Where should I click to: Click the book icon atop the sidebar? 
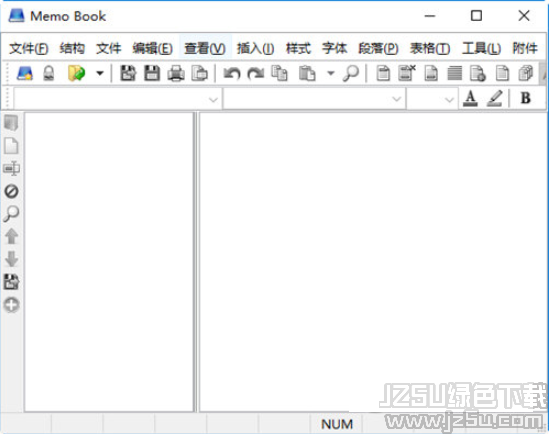11,123
